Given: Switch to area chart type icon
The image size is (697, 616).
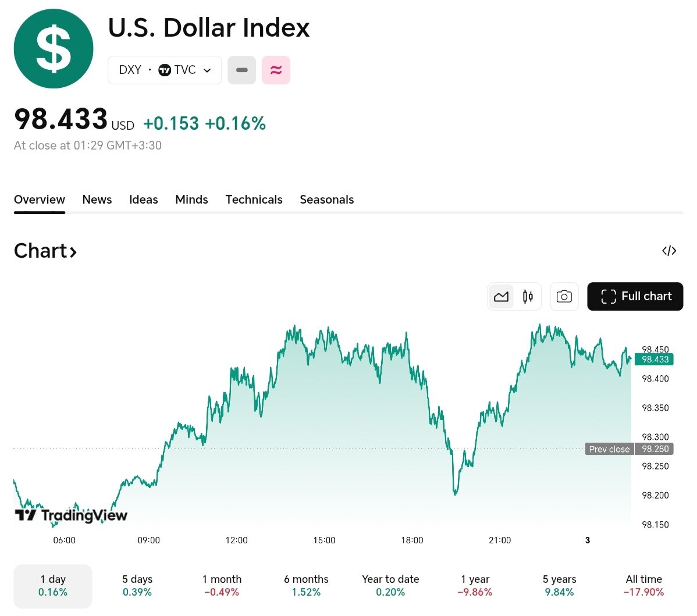Looking at the screenshot, I should coord(501,297).
